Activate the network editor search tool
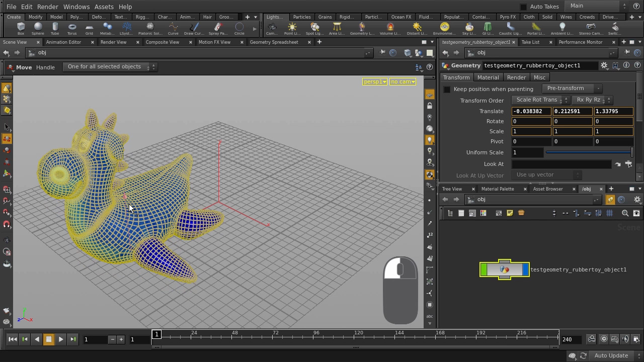The width and height of the screenshot is (644, 362). 625,213
